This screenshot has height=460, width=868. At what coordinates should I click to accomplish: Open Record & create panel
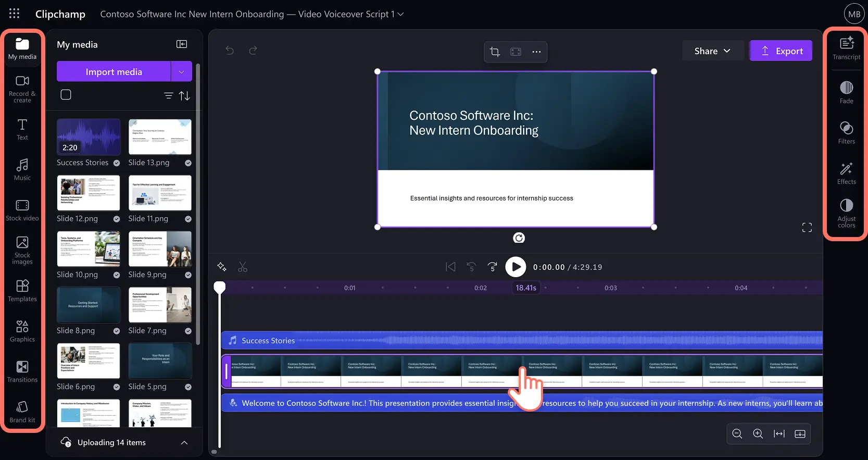(x=22, y=89)
